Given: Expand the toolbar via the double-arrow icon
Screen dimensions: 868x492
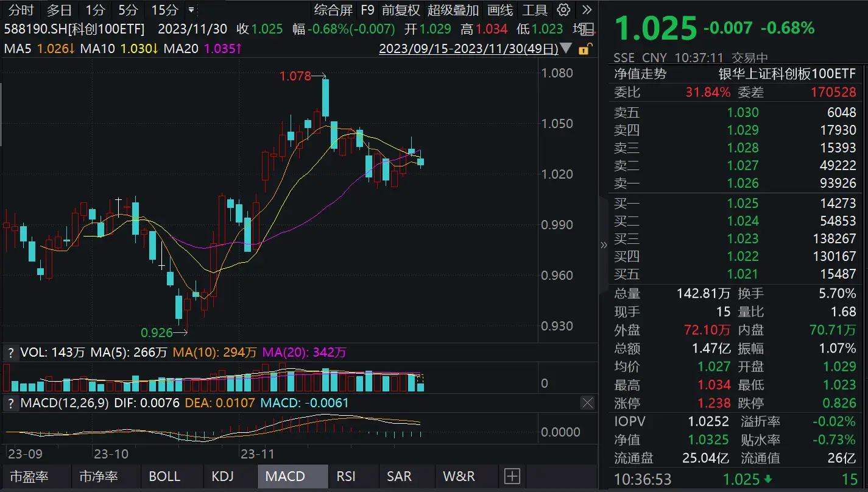Looking at the screenshot, I should click(585, 10).
